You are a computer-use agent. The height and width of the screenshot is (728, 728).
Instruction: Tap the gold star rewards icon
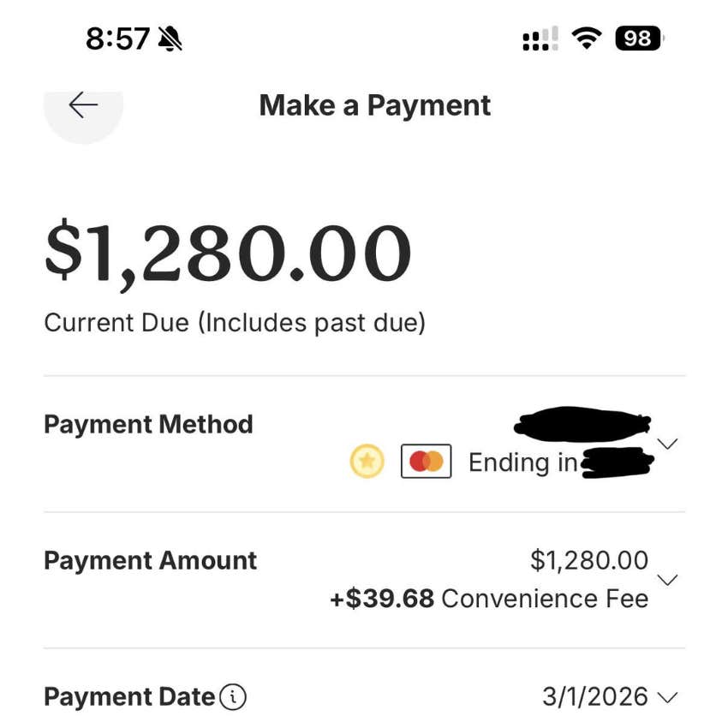point(367,461)
